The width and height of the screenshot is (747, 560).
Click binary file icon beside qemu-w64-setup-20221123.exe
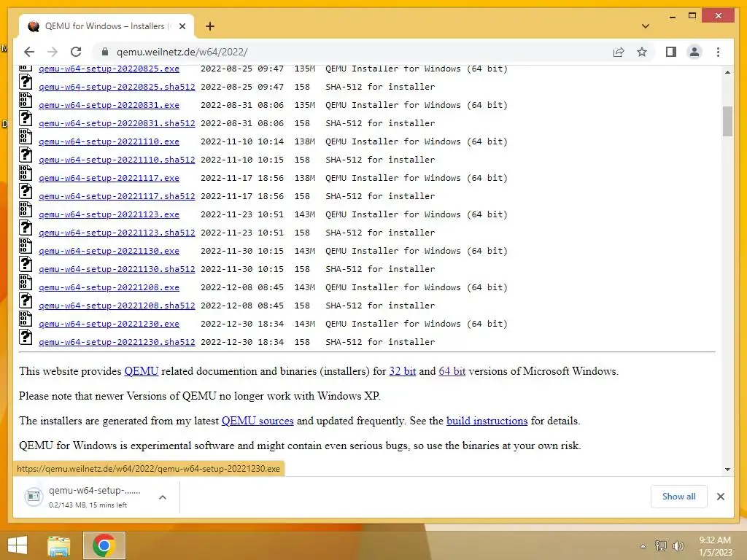tap(26, 209)
